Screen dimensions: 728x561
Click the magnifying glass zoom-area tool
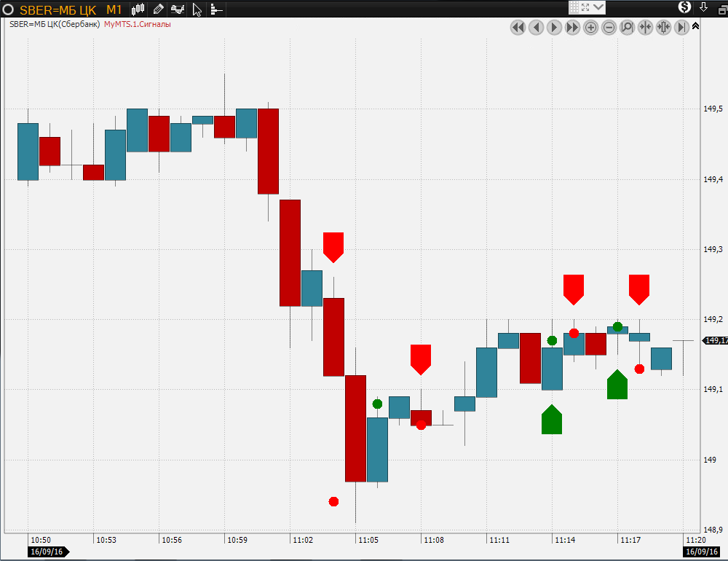(627, 28)
